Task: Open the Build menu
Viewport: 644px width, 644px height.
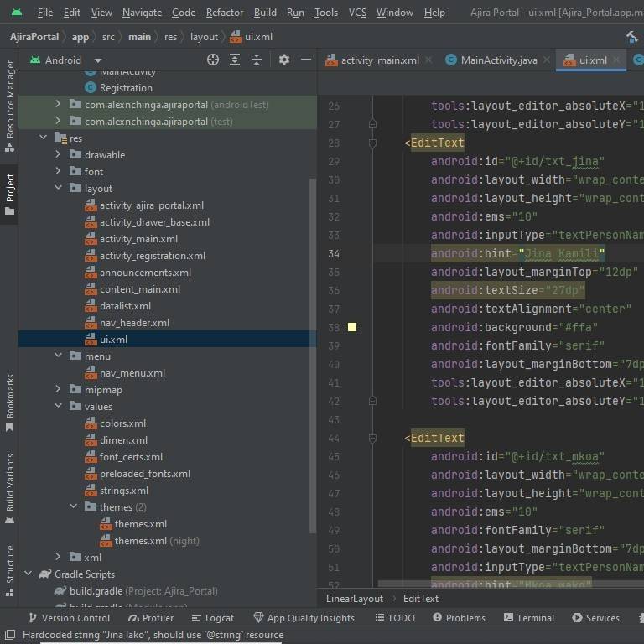Action: click(x=265, y=13)
